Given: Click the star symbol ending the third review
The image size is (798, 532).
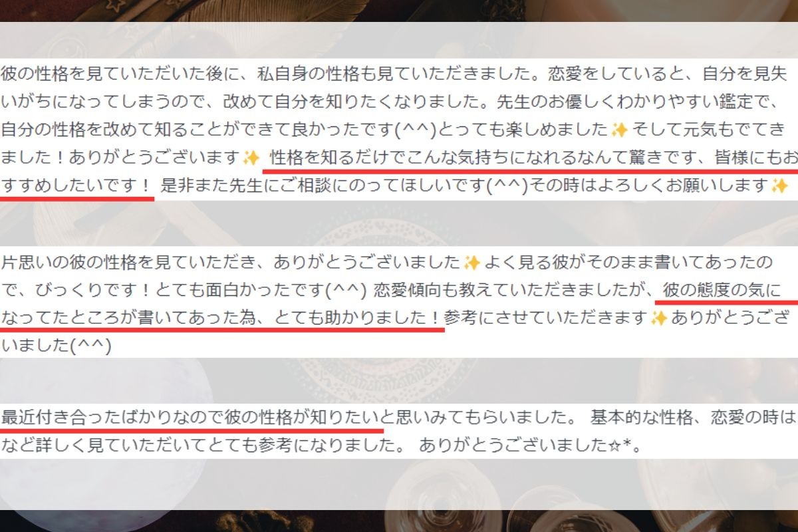Looking at the screenshot, I should tap(624, 446).
